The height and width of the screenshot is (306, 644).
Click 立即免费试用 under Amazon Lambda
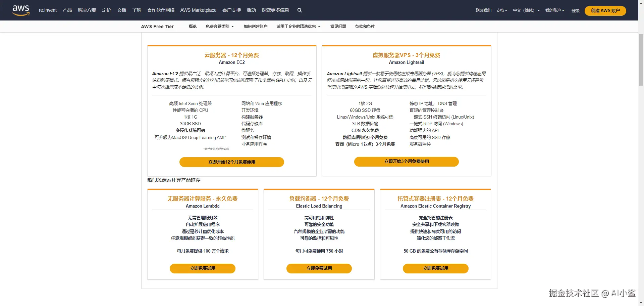[203, 268]
